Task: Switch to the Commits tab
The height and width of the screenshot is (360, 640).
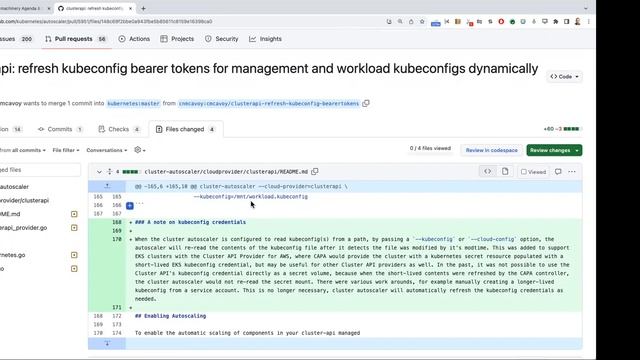Action: coord(60,129)
